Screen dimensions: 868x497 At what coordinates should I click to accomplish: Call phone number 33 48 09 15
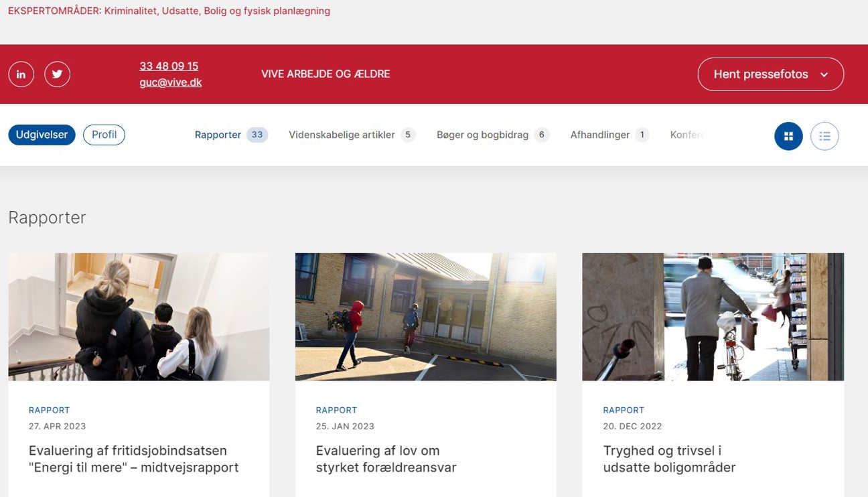(169, 66)
